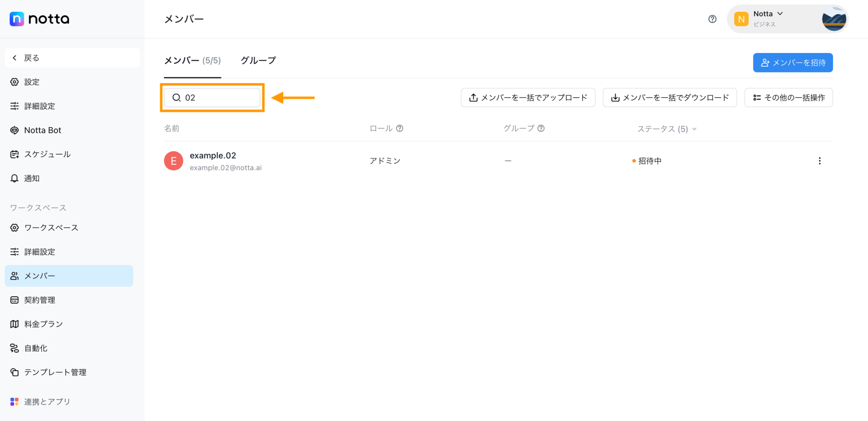This screenshot has width=868, height=421.
Task: Click the magnifier icon in the search box
Action: [176, 98]
